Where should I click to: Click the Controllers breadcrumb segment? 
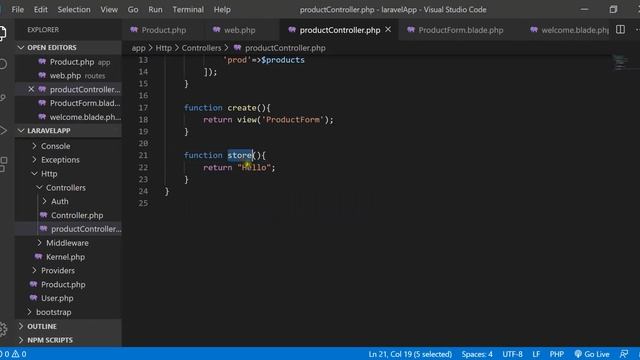pyautogui.click(x=201, y=48)
